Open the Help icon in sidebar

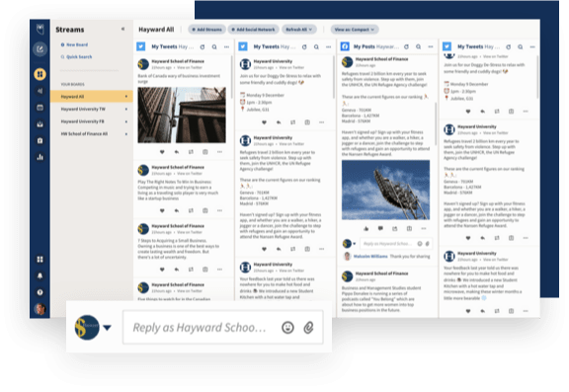40,292
